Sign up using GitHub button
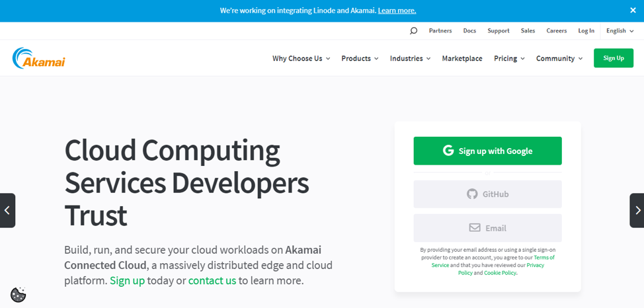The width and height of the screenshot is (644, 308). 487,194
